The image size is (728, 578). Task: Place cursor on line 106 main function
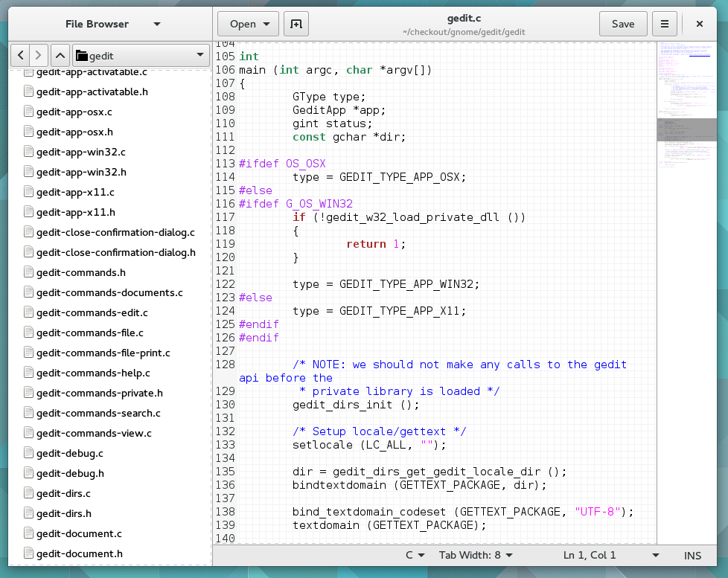click(x=335, y=70)
